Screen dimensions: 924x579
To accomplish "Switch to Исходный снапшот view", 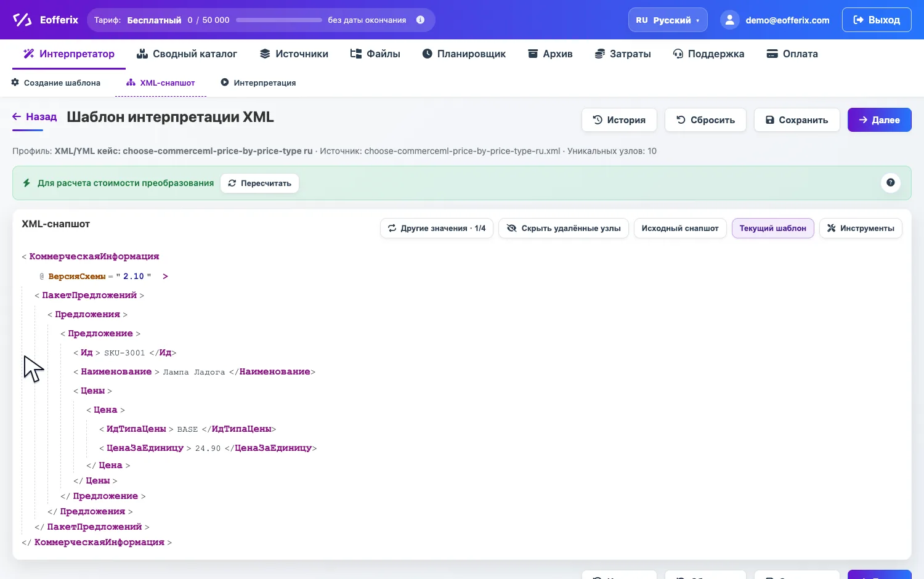I will click(x=680, y=228).
